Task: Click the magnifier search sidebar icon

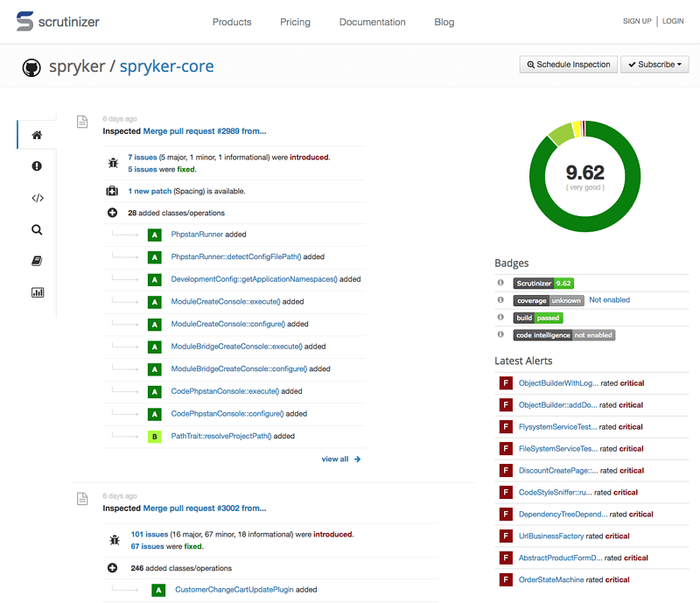Action: pyautogui.click(x=37, y=229)
